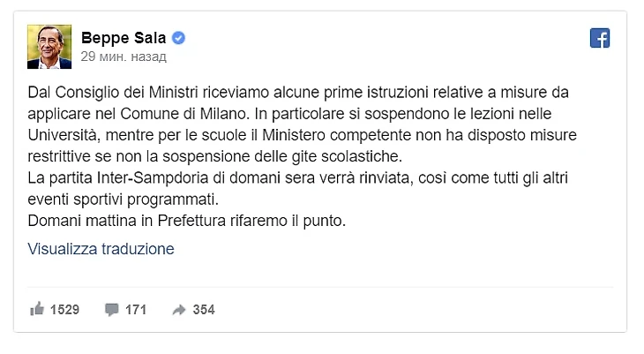Click the line "Domani mattina in Prefettura"
The width and height of the screenshot is (644, 354).
pyautogui.click(x=186, y=221)
